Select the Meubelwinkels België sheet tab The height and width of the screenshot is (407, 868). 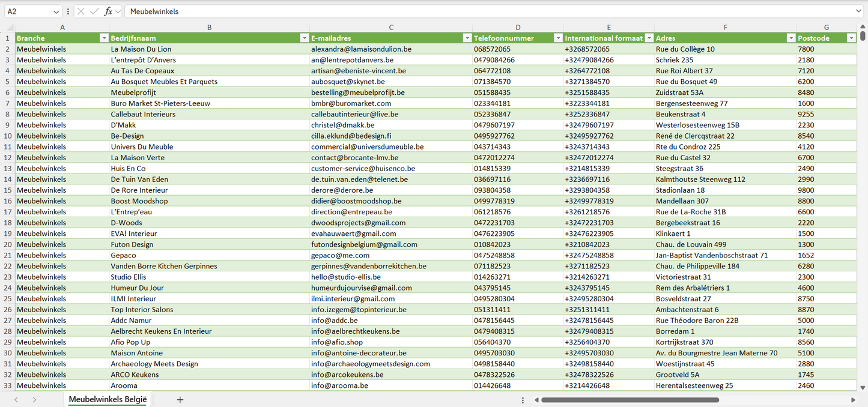pos(108,400)
